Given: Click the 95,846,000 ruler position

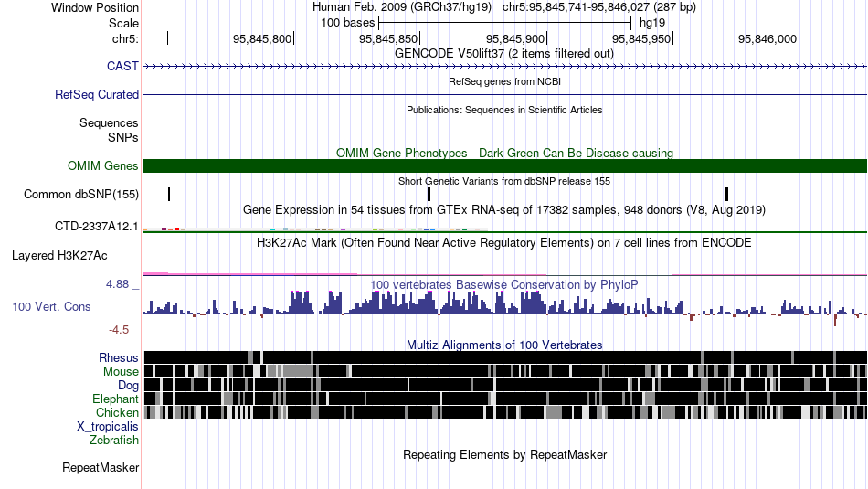Looking at the screenshot, I should [x=767, y=38].
